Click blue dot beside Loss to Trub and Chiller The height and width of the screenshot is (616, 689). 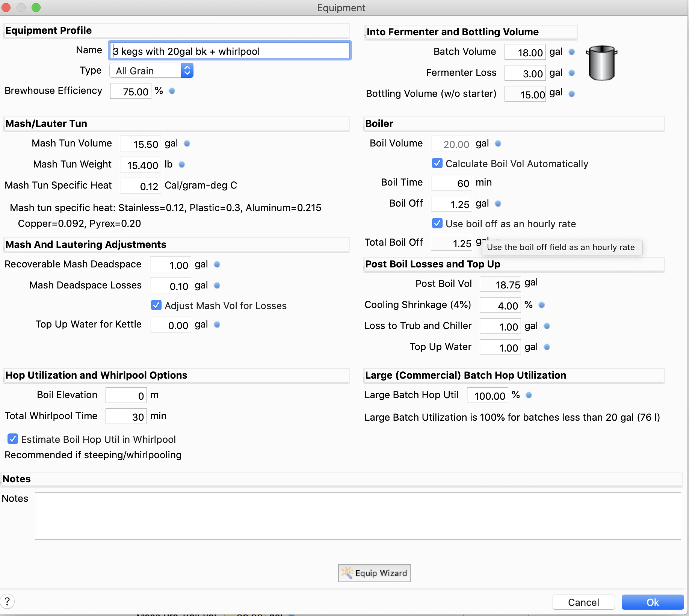click(x=547, y=326)
